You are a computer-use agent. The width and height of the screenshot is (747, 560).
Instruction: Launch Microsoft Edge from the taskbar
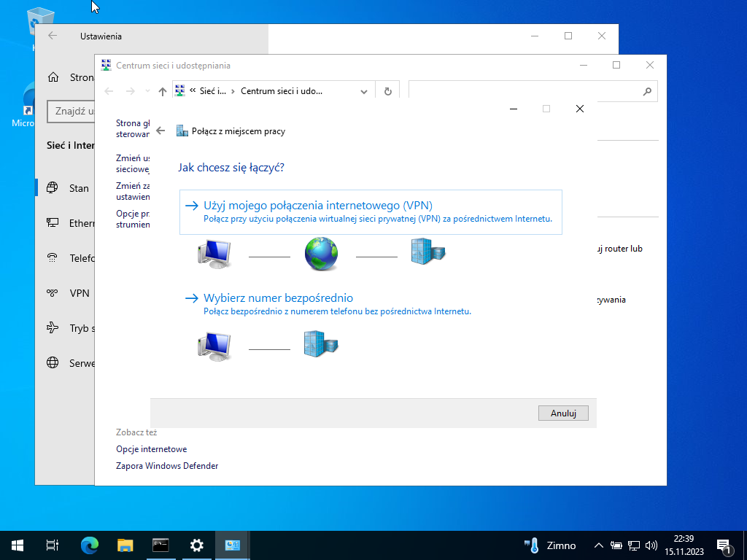(89, 545)
